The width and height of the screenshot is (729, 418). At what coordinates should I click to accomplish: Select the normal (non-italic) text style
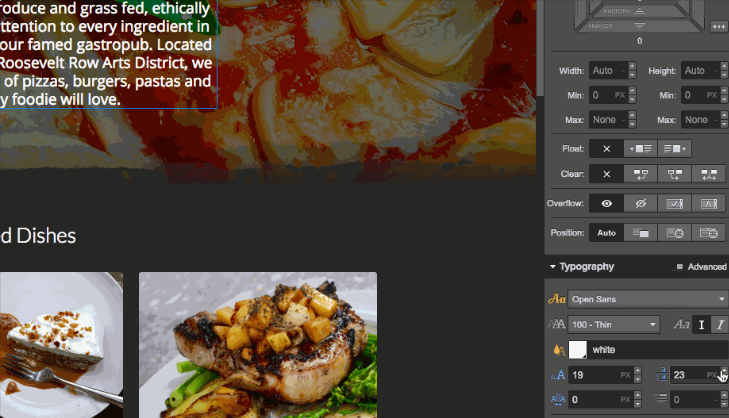[701, 325]
